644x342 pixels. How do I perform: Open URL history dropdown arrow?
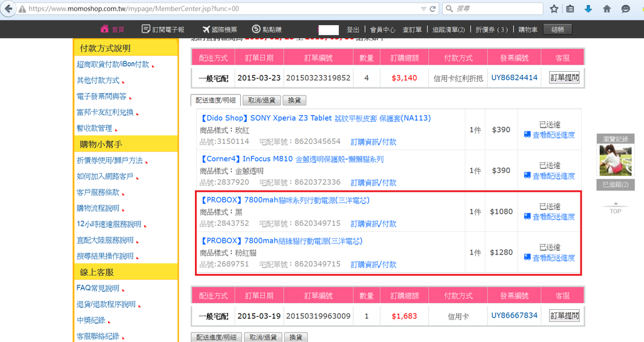click(x=423, y=9)
